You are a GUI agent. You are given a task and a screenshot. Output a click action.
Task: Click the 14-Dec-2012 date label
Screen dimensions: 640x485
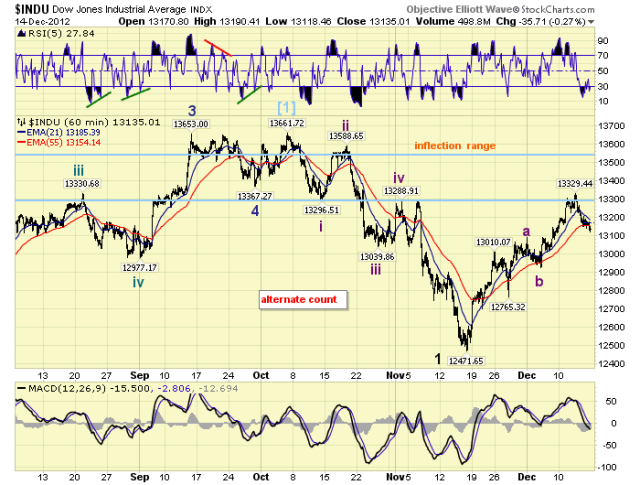click(42, 22)
